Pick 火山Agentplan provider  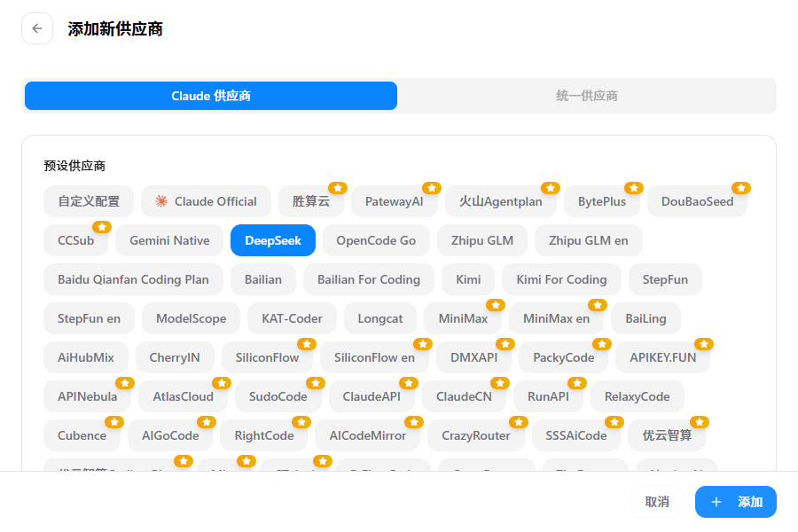pos(501,201)
